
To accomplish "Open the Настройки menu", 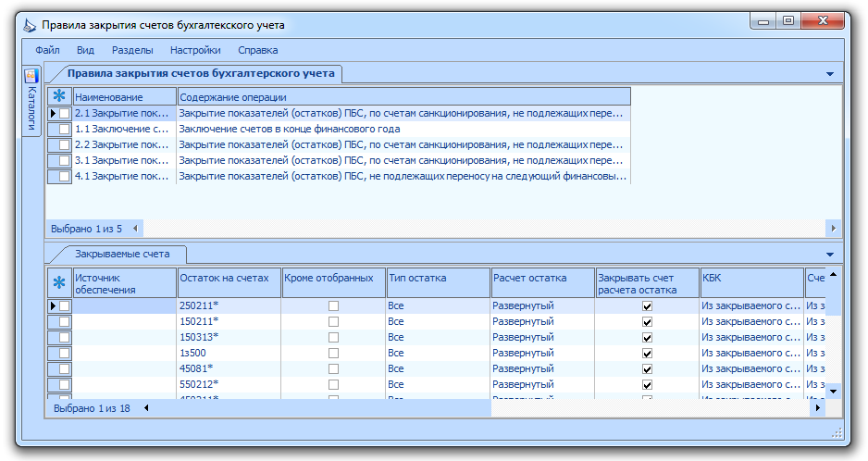I will pos(195,50).
